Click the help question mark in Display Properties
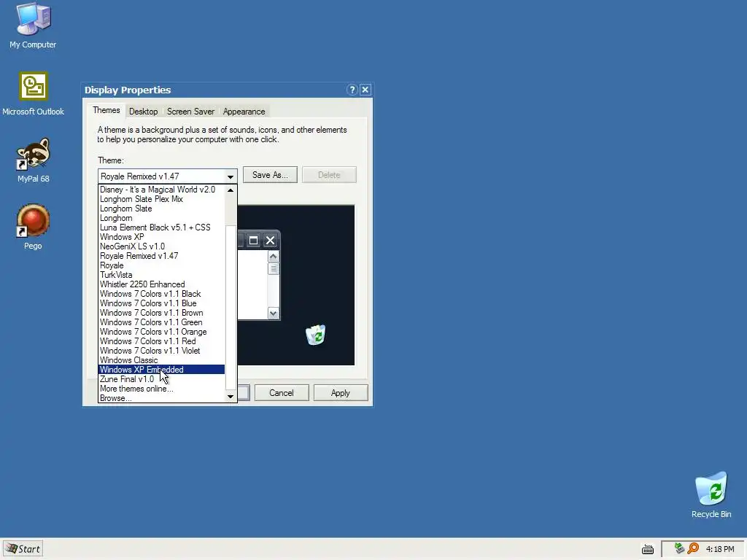The image size is (747, 560). (352, 90)
